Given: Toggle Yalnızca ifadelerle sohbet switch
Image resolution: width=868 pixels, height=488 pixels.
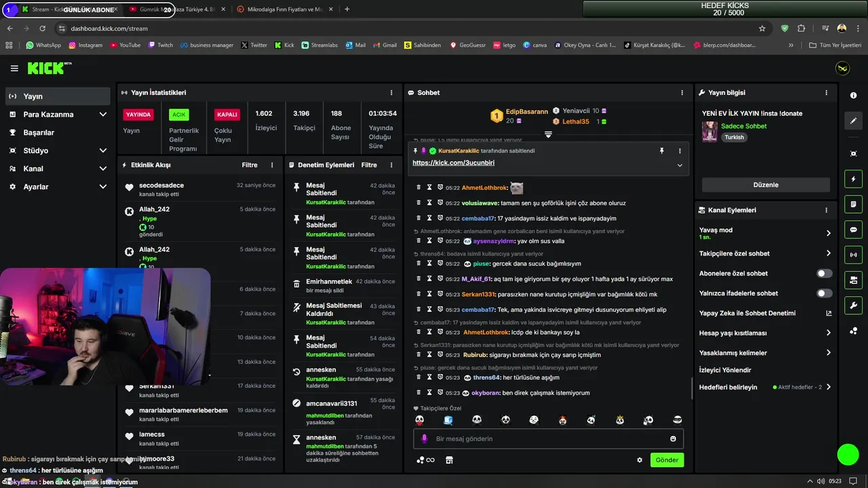Looking at the screenshot, I should click(824, 293).
